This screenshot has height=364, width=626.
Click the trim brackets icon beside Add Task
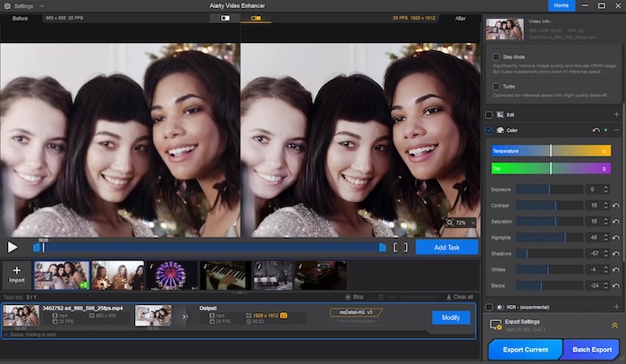pos(400,247)
